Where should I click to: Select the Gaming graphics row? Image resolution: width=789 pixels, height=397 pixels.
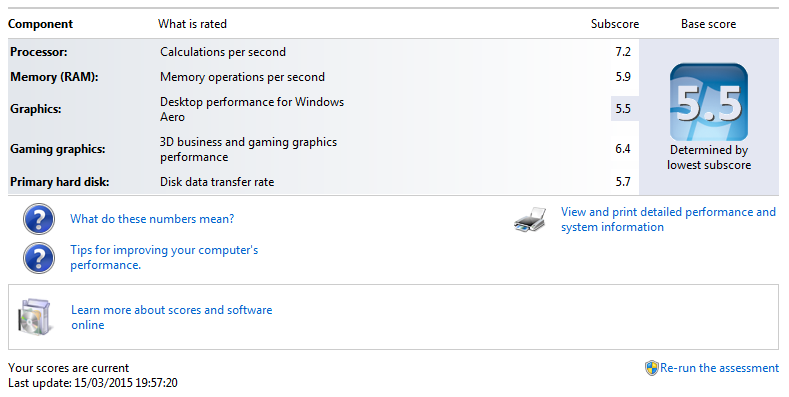click(x=324, y=149)
